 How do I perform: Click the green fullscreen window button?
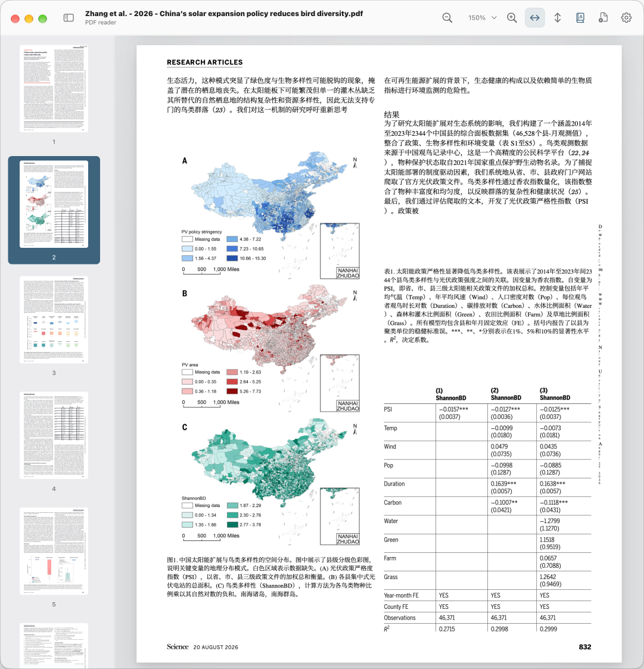43,18
